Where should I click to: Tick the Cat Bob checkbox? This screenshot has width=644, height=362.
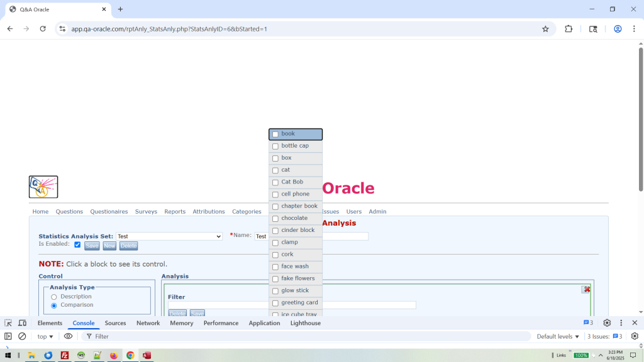275,182
